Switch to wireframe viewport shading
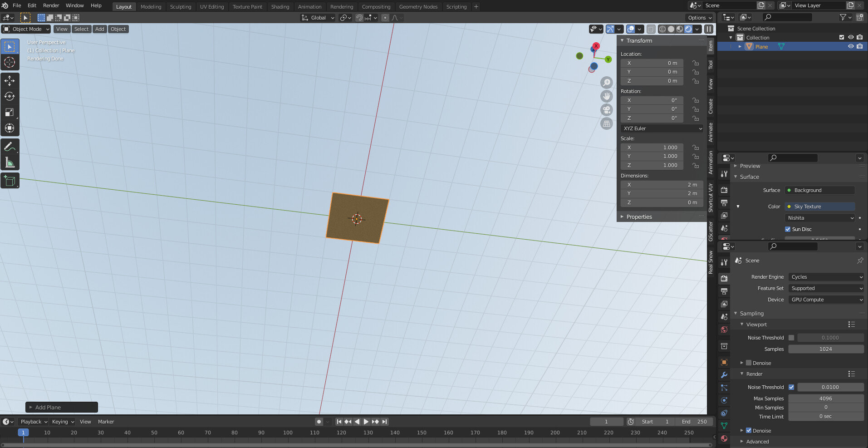Screen dimensions: 868x448 coord(662,29)
